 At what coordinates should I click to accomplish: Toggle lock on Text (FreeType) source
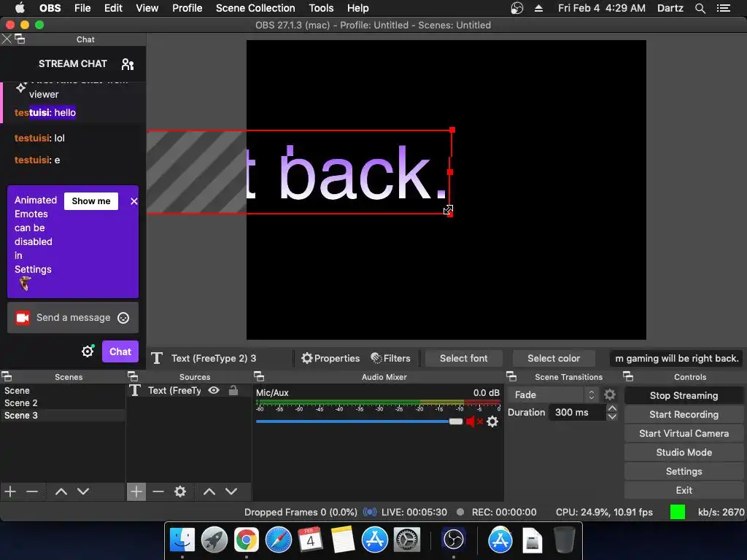tap(233, 391)
